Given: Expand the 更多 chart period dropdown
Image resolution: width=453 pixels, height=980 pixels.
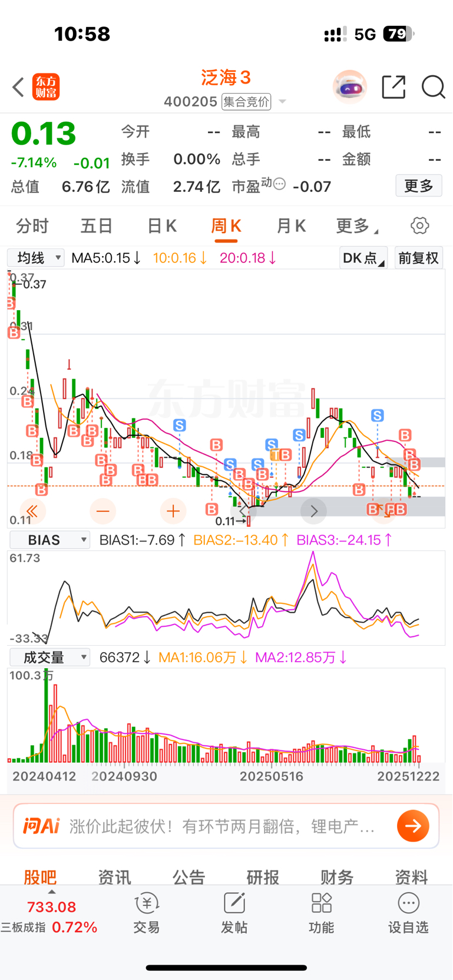Looking at the screenshot, I should (357, 225).
